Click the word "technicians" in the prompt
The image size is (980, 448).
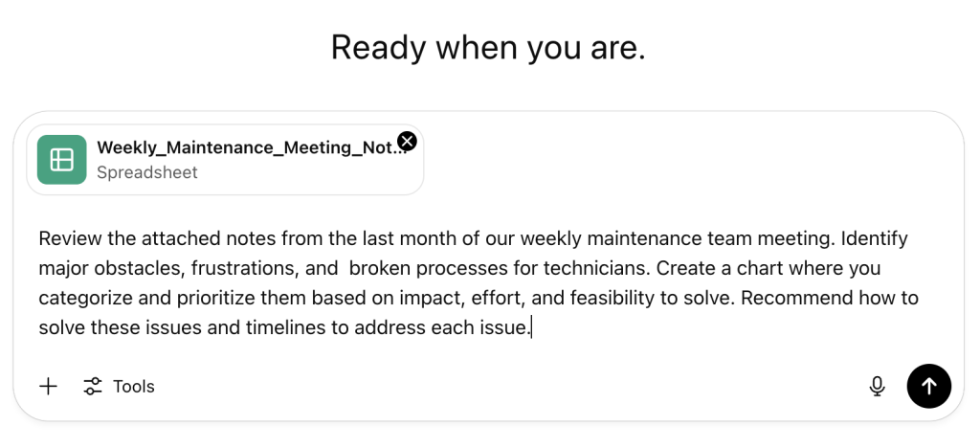[x=596, y=268]
